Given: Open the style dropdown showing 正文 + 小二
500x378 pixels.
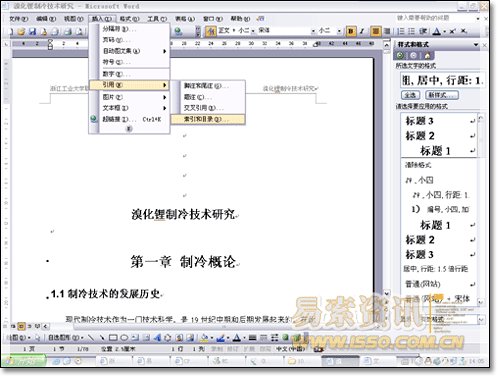Looking at the screenshot, I should (x=253, y=31).
